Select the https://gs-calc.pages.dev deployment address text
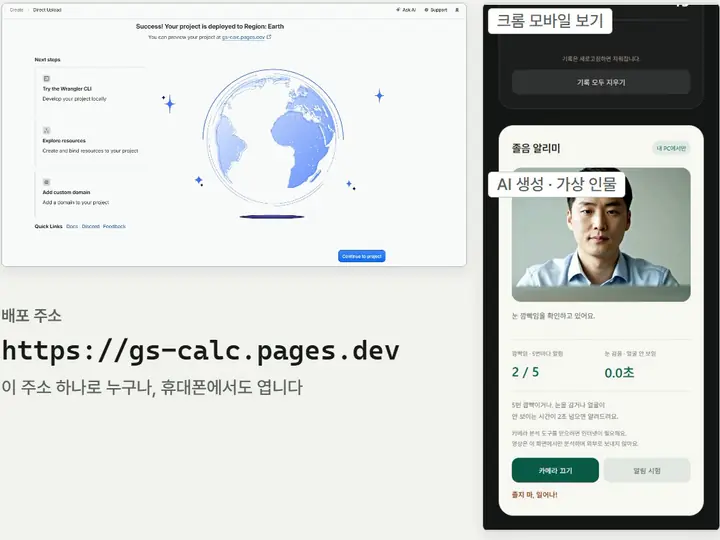 point(201,351)
